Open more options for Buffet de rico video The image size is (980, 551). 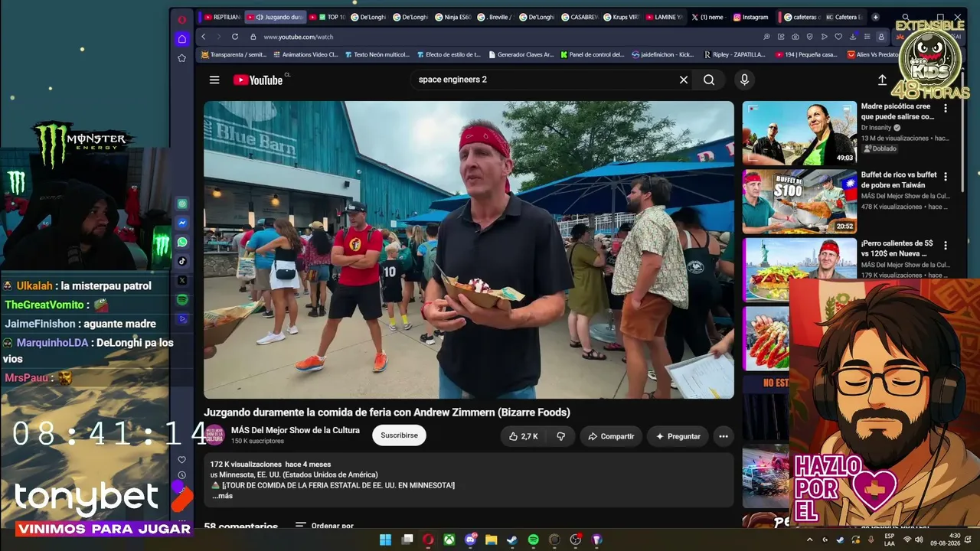946,177
